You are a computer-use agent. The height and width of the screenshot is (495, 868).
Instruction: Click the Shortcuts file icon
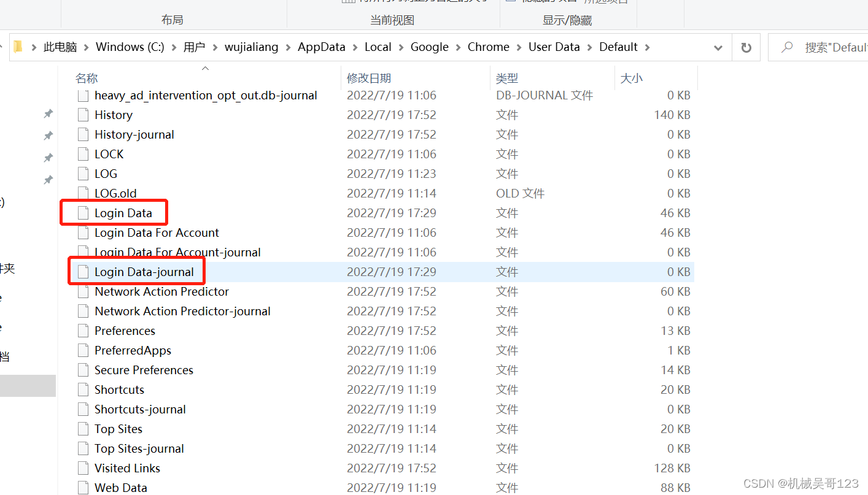tap(83, 389)
